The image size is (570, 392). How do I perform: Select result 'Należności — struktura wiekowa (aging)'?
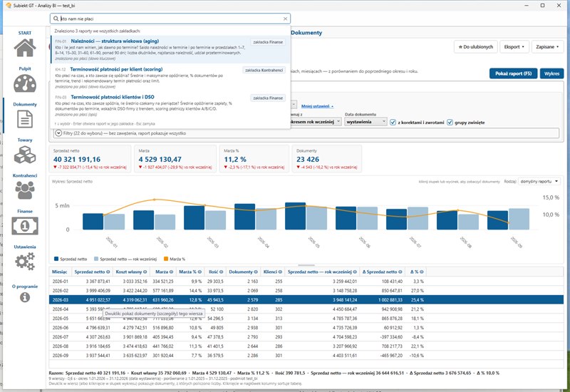coord(170,49)
